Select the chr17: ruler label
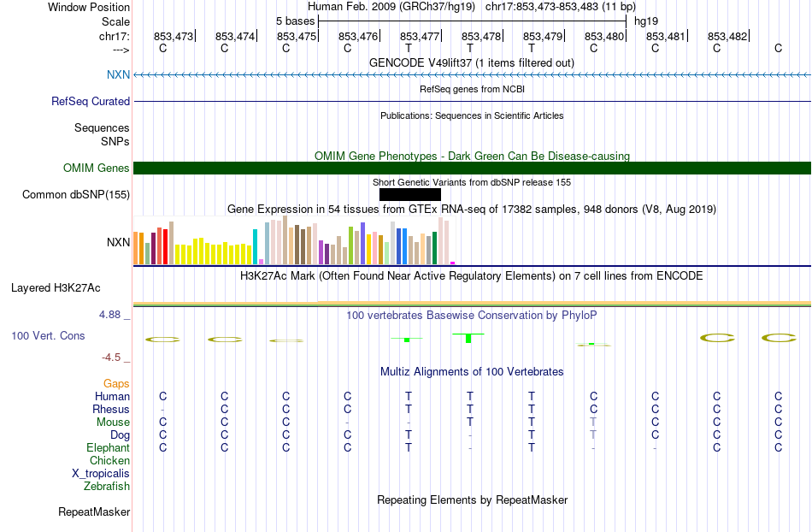 pyautogui.click(x=114, y=36)
